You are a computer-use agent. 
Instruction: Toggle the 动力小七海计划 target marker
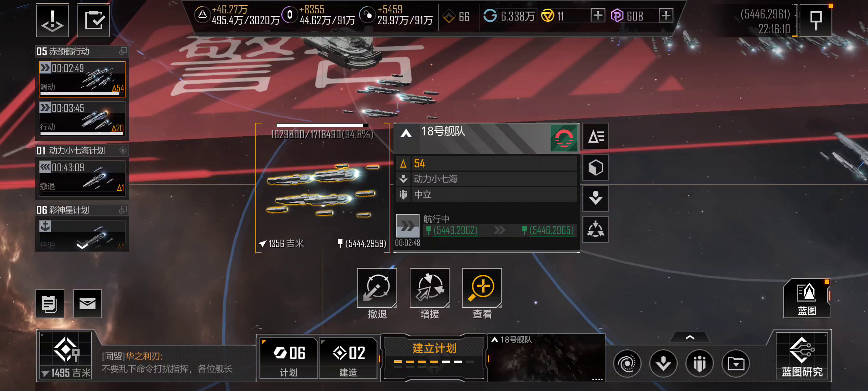point(123,150)
